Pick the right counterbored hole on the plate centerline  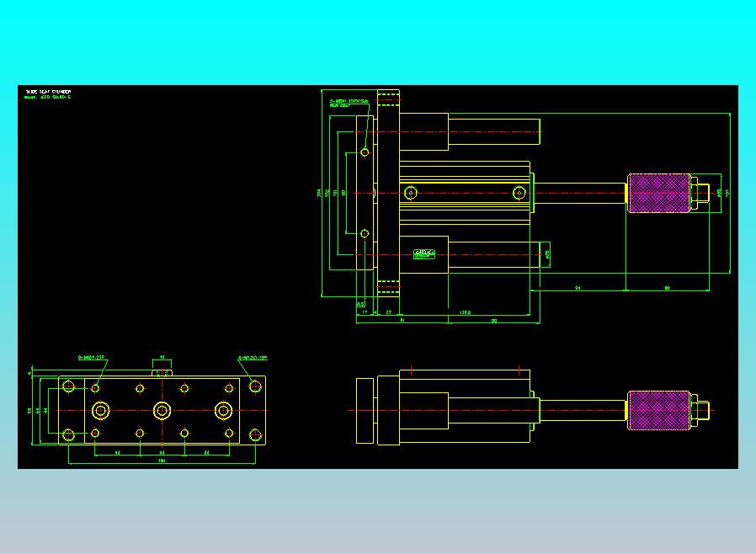(224, 411)
